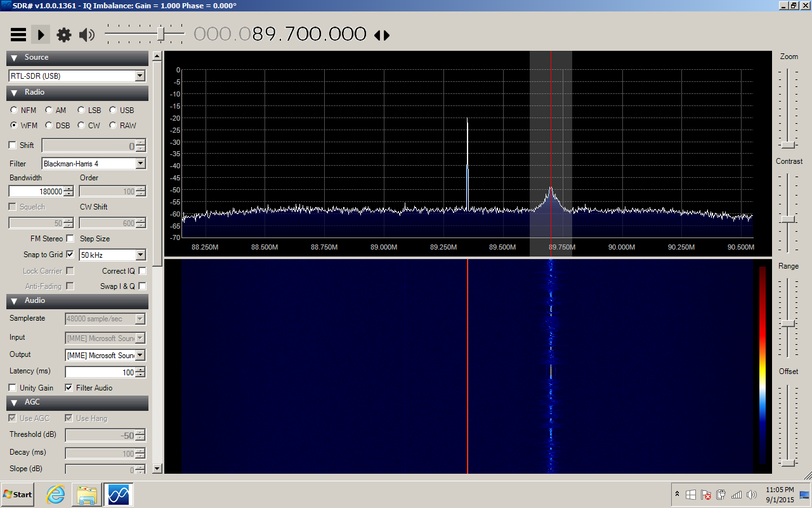Image resolution: width=812 pixels, height=508 pixels.
Task: Open the hamburger main menu
Action: click(x=18, y=35)
